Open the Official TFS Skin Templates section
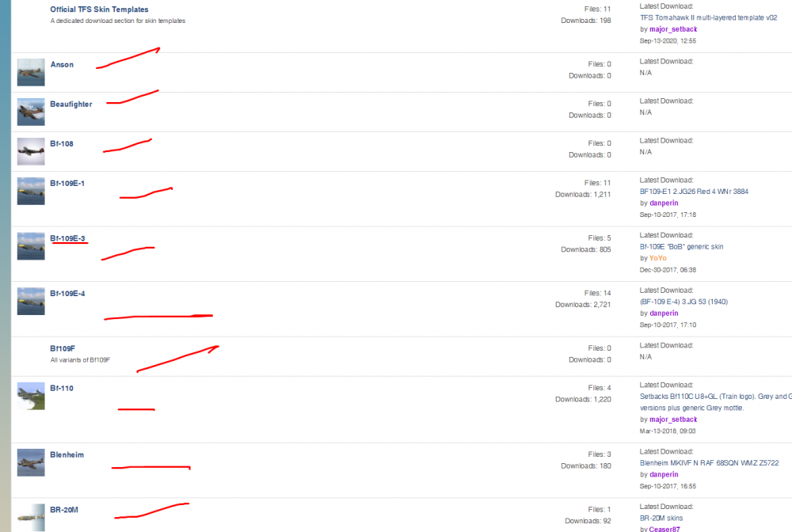The width and height of the screenshot is (792, 532). [99, 9]
